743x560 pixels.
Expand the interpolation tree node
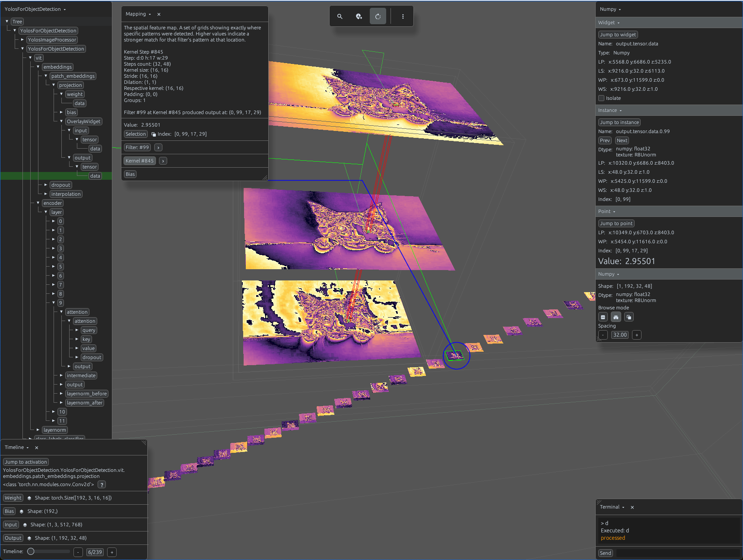pos(46,194)
